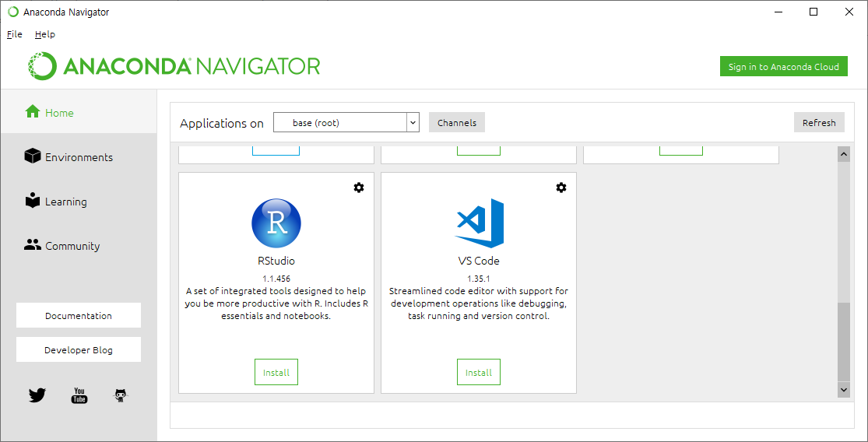Image resolution: width=868 pixels, height=442 pixels.
Task: Click the scrollbar down arrow
Action: (844, 389)
